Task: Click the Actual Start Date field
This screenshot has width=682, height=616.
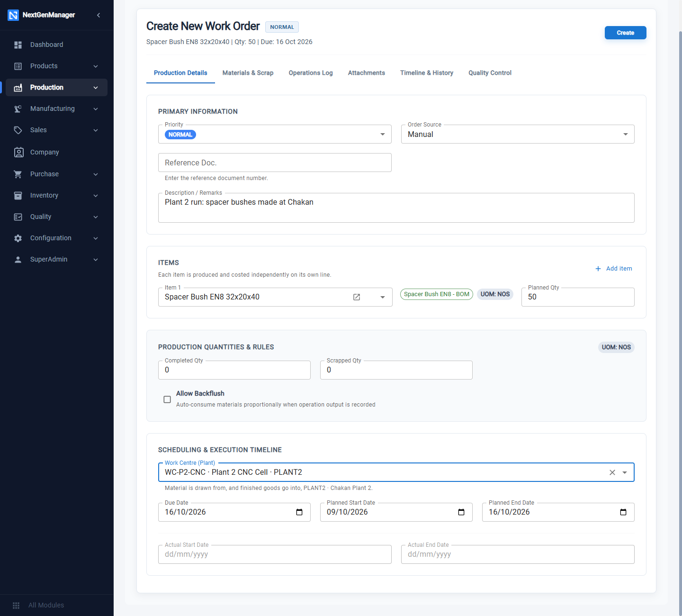Action: pyautogui.click(x=275, y=554)
